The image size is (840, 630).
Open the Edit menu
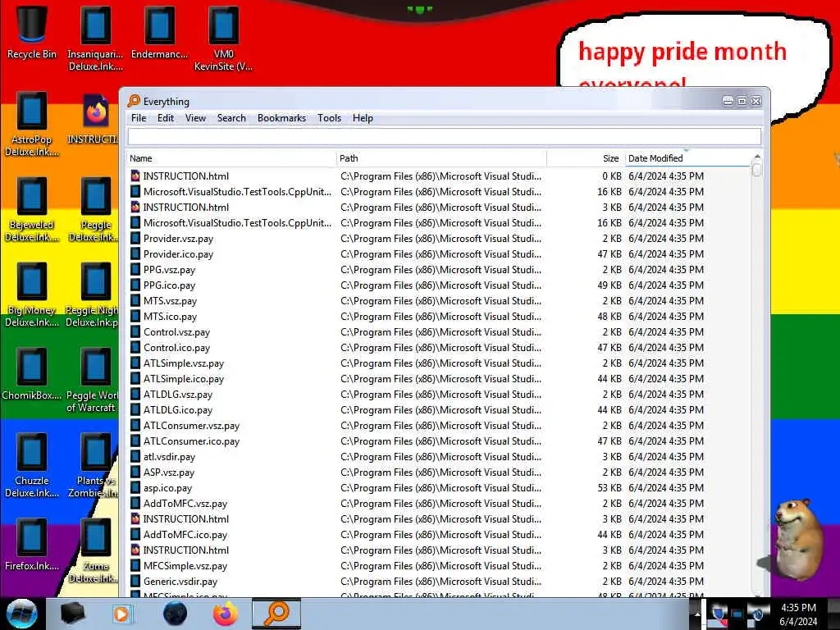tap(166, 118)
